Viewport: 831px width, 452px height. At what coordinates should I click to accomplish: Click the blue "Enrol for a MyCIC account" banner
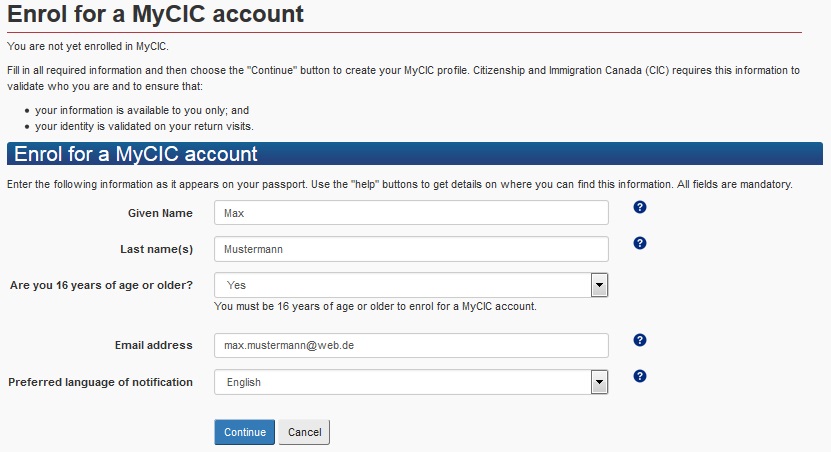coord(415,154)
